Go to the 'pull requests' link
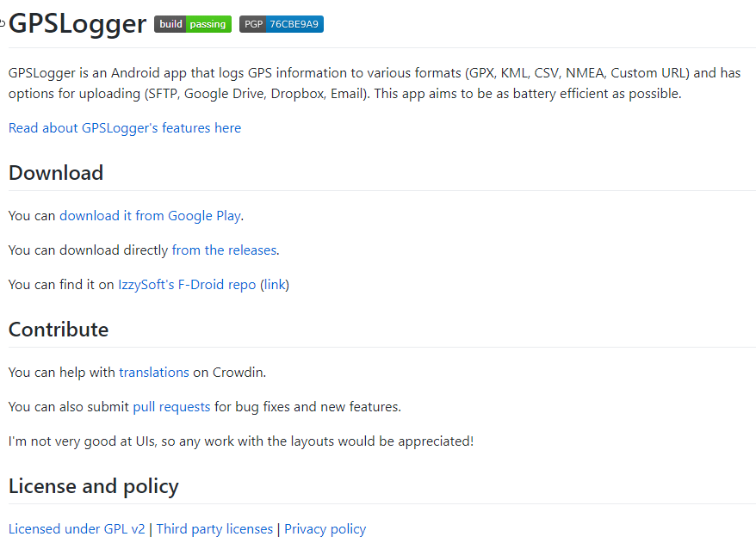This screenshot has width=756, height=549. [171, 407]
